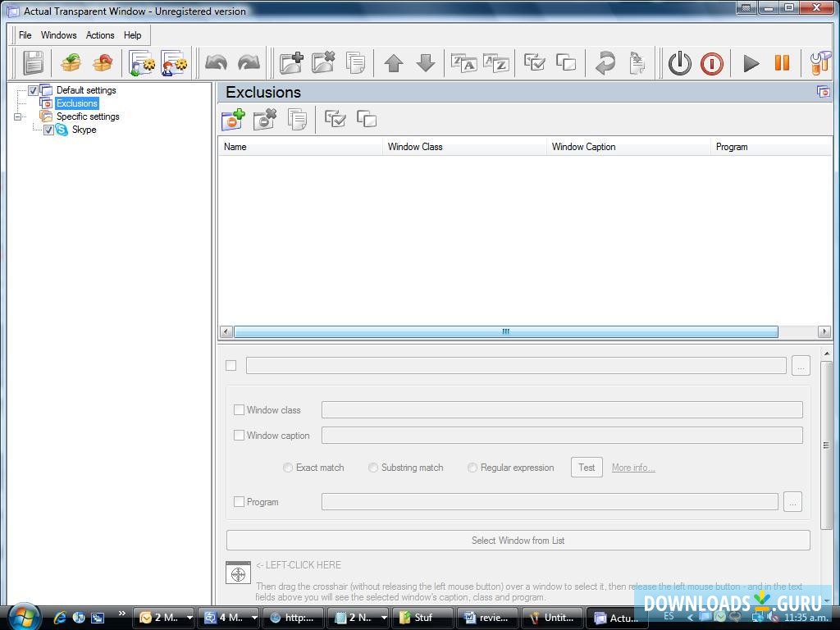Click the black power button icon
This screenshot has width=840, height=630.
click(679, 63)
